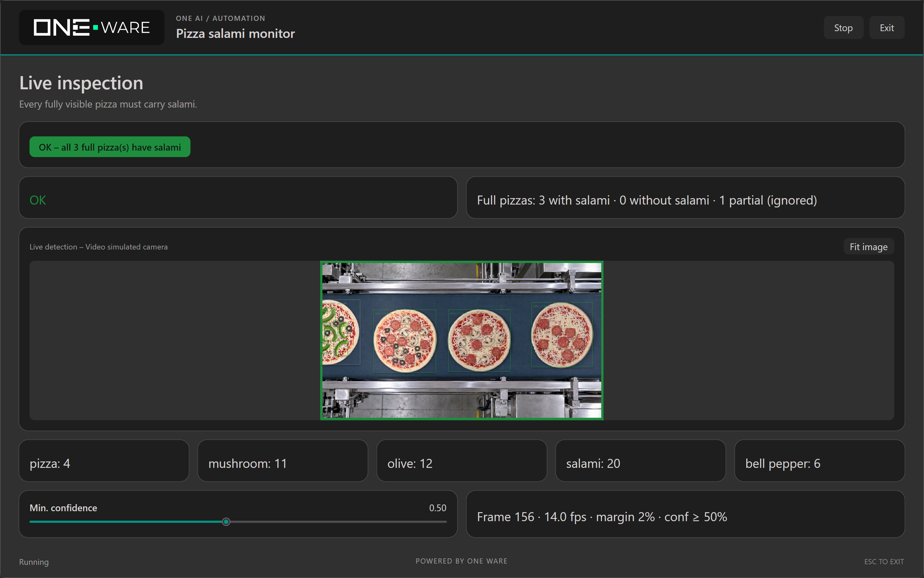The width and height of the screenshot is (924, 578).
Task: Click the Live inspection heading
Action: click(x=81, y=83)
